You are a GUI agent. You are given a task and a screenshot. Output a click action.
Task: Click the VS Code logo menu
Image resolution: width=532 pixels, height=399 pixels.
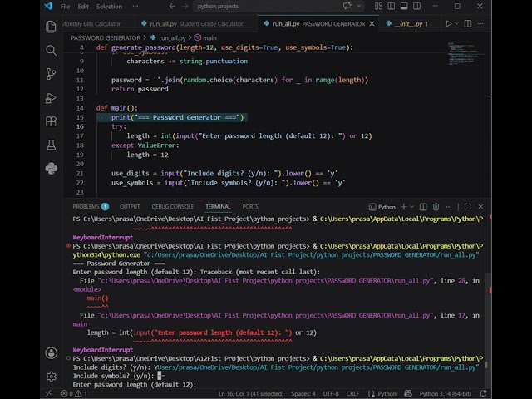point(48,6)
